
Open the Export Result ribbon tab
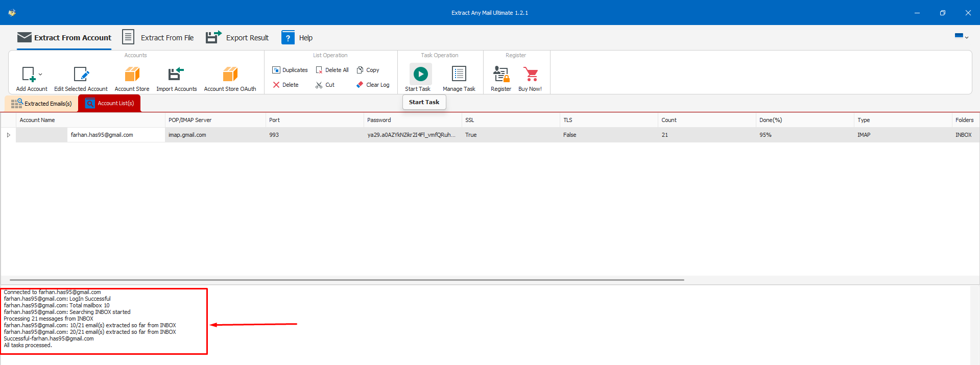point(237,38)
